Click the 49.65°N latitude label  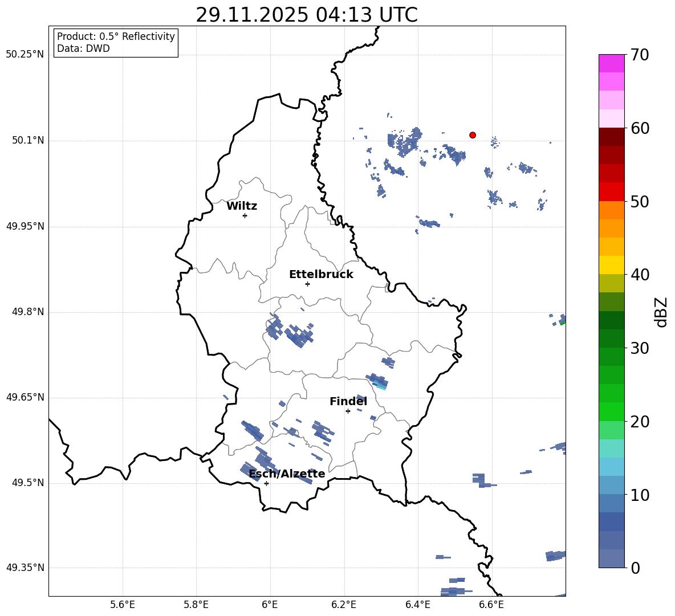(x=25, y=397)
